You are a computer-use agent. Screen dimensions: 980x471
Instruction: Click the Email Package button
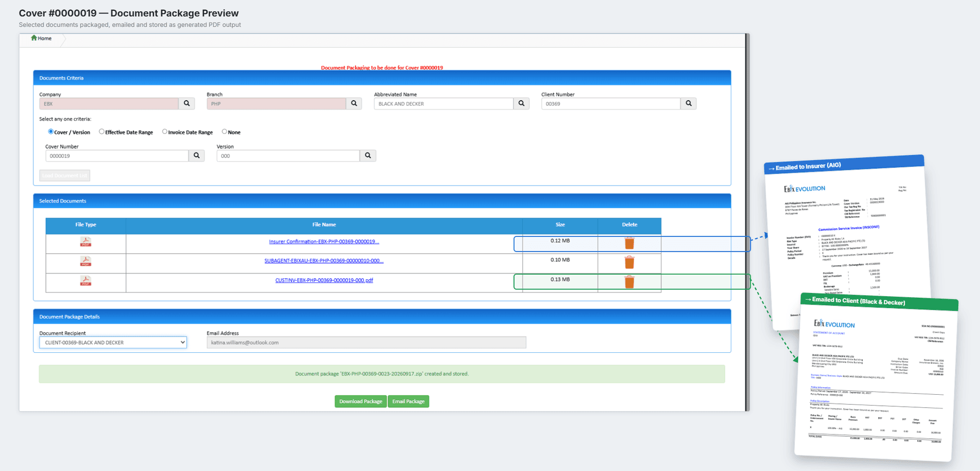coord(408,401)
